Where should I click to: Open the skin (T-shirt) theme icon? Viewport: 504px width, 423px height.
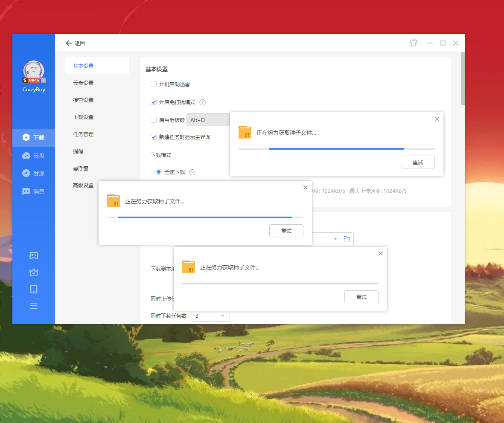click(413, 43)
